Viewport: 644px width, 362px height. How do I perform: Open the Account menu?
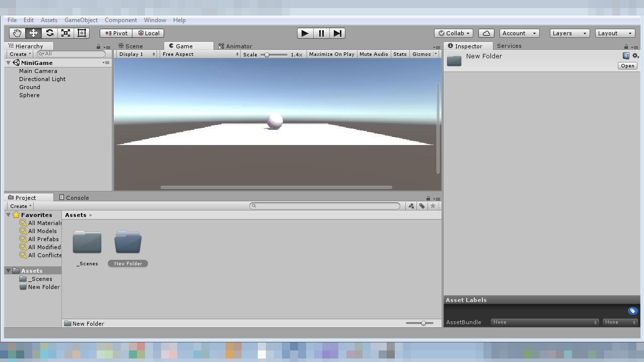tap(519, 33)
